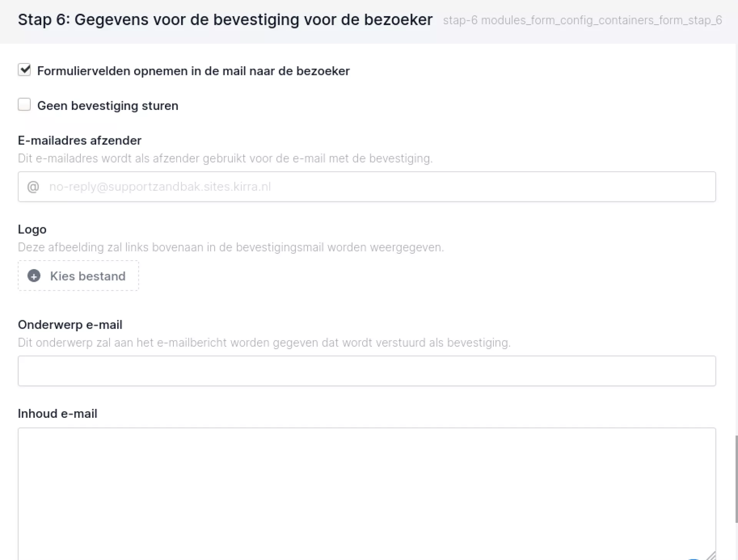Uncheck the Formuliervelden opnemen checkbox

(x=24, y=70)
